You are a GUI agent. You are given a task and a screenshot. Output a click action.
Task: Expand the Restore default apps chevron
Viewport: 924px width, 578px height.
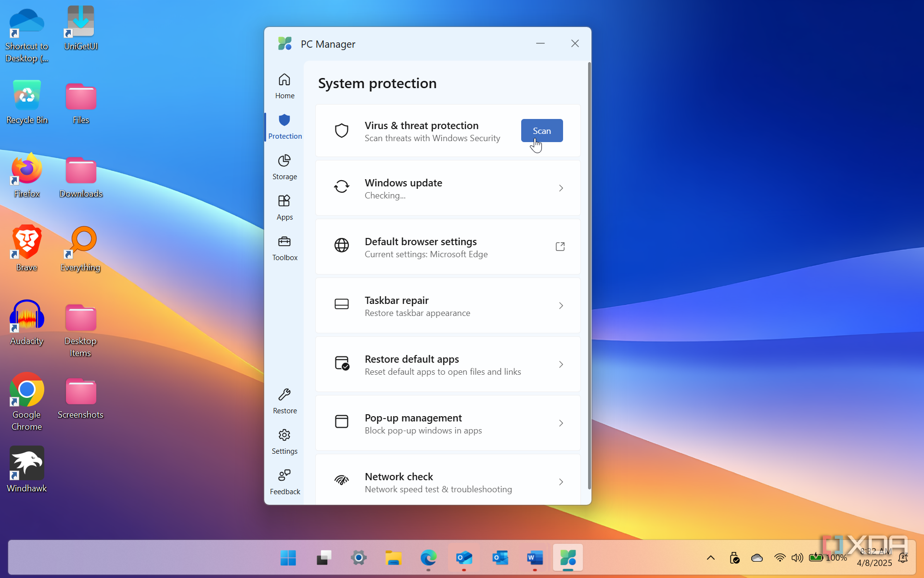(561, 364)
